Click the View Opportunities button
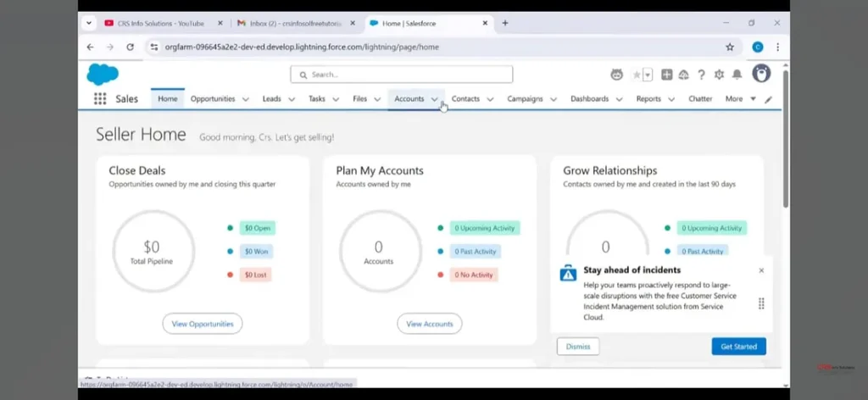The width and height of the screenshot is (868, 400). click(202, 324)
